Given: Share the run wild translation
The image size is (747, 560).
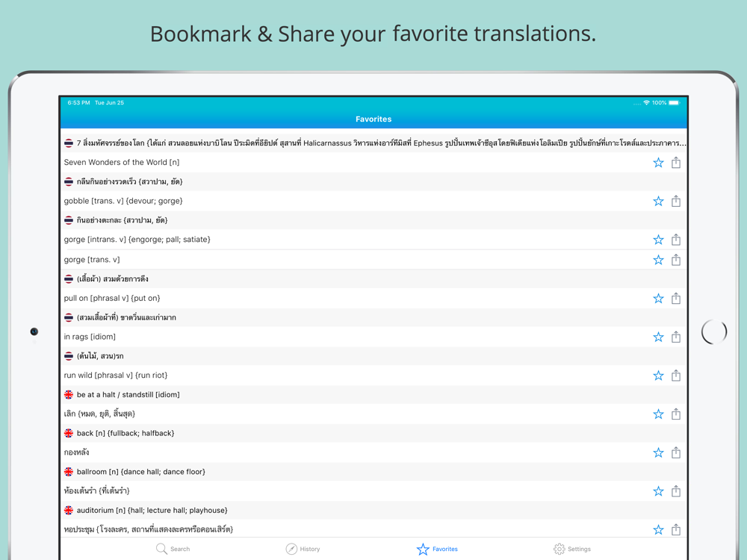Looking at the screenshot, I should [675, 376].
